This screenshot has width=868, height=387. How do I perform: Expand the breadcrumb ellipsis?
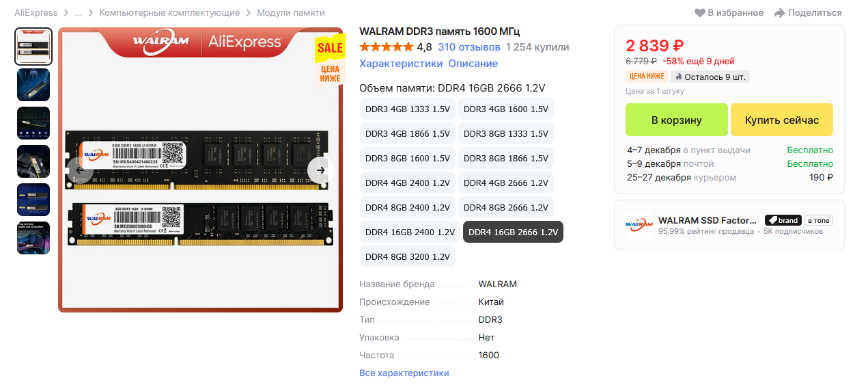click(79, 13)
